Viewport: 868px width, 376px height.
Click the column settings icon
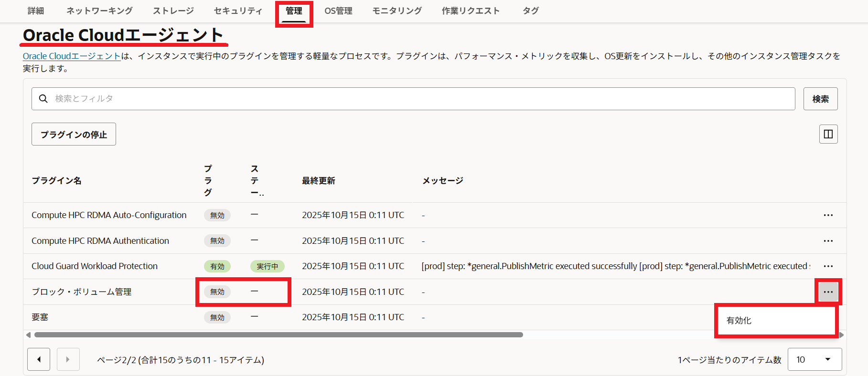point(828,134)
